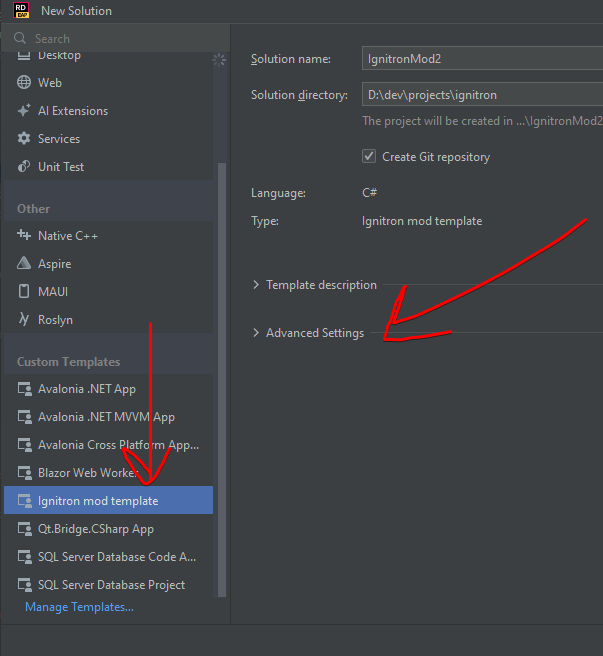Toggle the Create Git repository checkbox
This screenshot has height=656, width=603.
pyautogui.click(x=369, y=156)
